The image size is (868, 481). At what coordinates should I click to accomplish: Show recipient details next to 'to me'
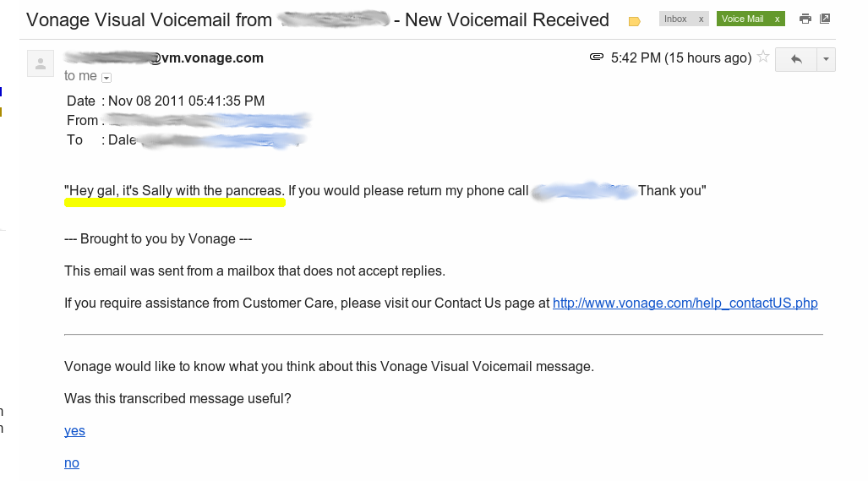pyautogui.click(x=106, y=78)
